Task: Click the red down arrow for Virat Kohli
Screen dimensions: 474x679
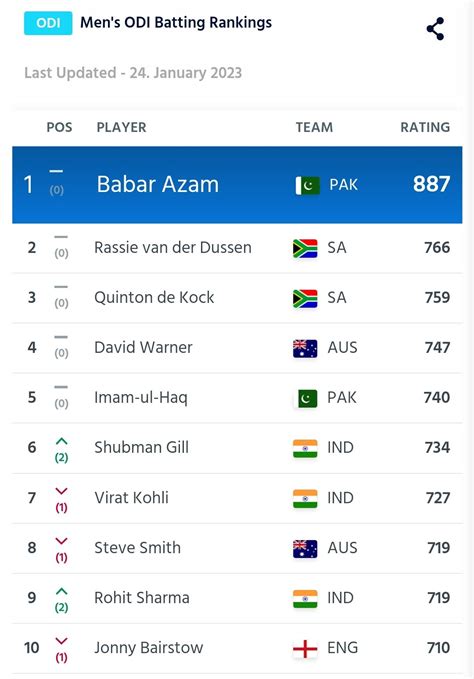Action: click(61, 491)
